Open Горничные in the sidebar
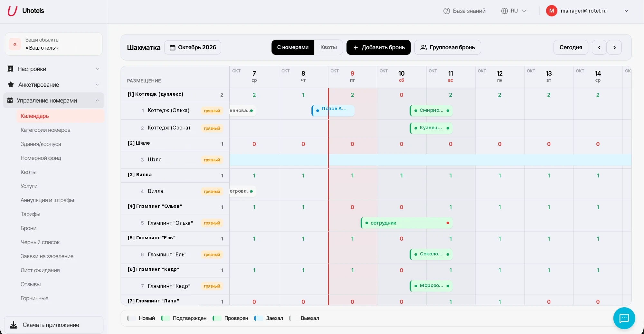 pos(34,298)
